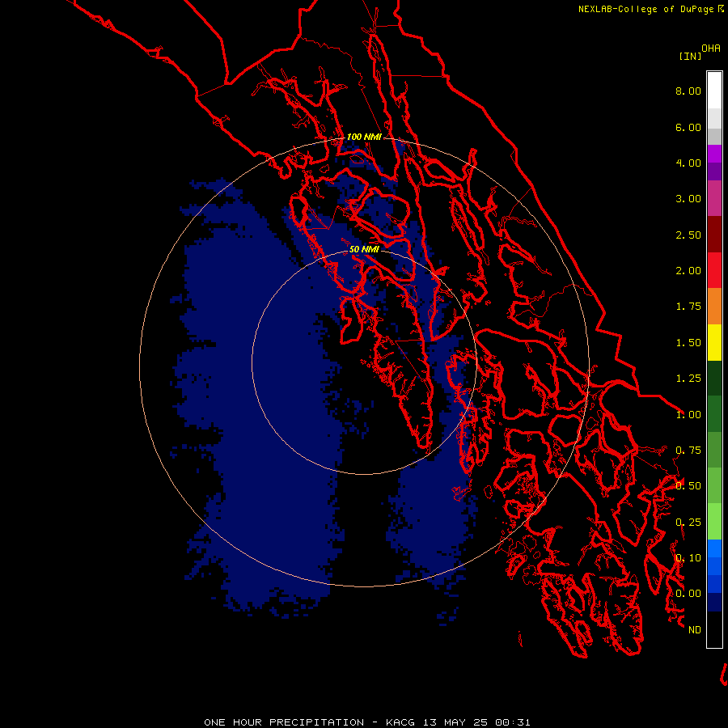Select the yellow 1.50 legend swatch
The image size is (728, 728).
pyautogui.click(x=714, y=342)
